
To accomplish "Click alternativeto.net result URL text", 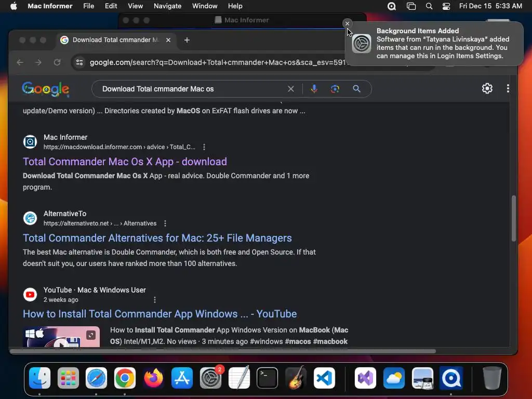I will point(100,223).
